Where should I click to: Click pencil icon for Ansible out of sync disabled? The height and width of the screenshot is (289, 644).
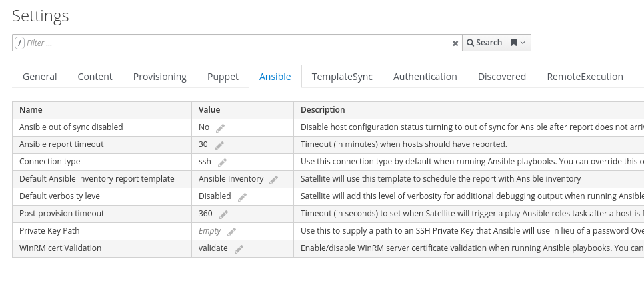(x=220, y=128)
